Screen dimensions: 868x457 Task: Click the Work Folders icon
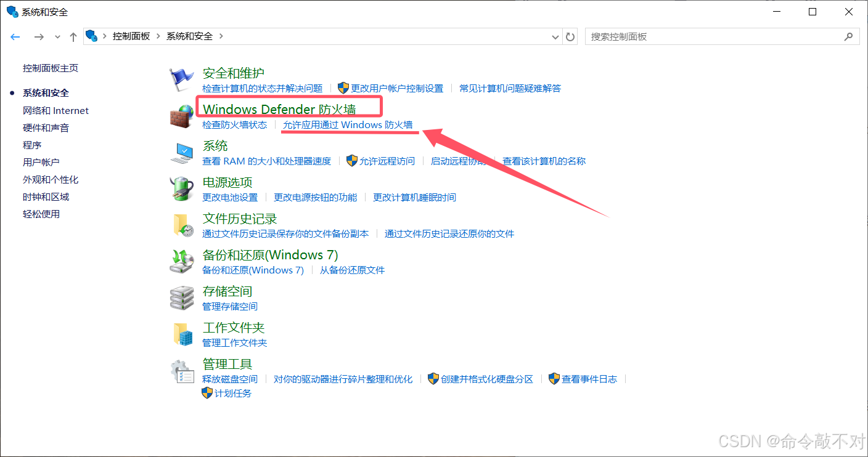183,334
